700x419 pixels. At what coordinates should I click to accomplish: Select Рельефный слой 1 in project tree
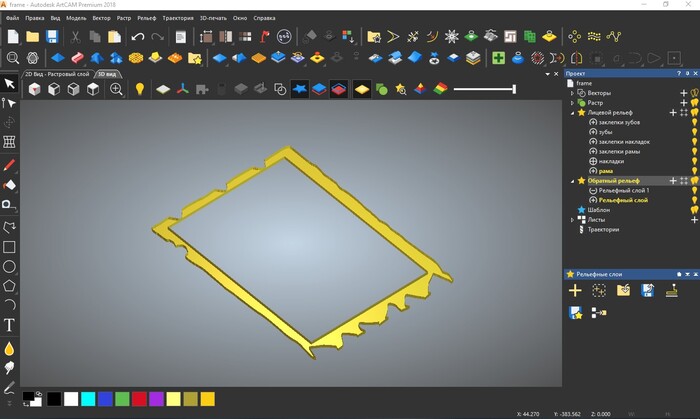point(623,190)
